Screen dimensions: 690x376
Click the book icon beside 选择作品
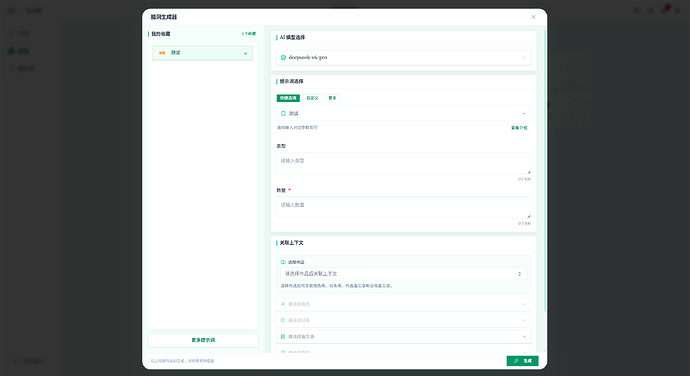(x=283, y=262)
